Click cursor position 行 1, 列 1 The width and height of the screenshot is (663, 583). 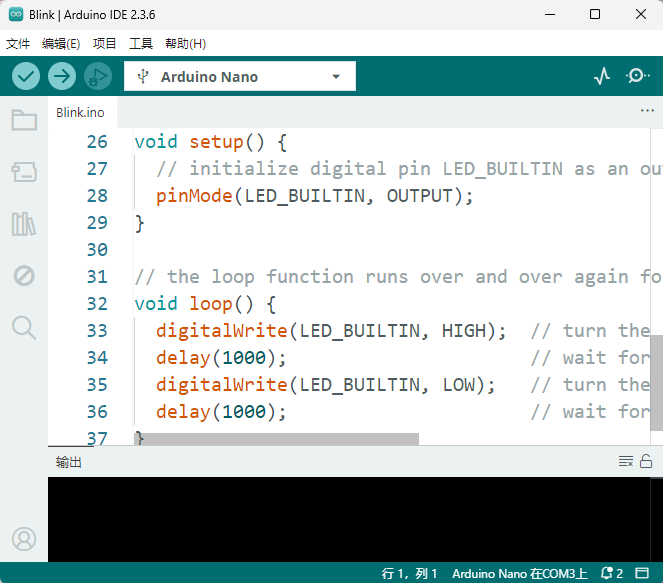click(409, 573)
